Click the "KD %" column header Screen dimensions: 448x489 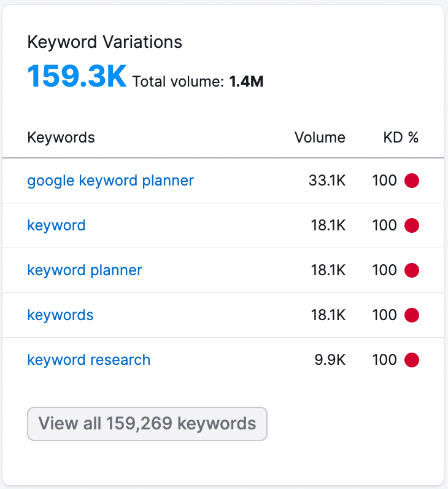click(401, 137)
